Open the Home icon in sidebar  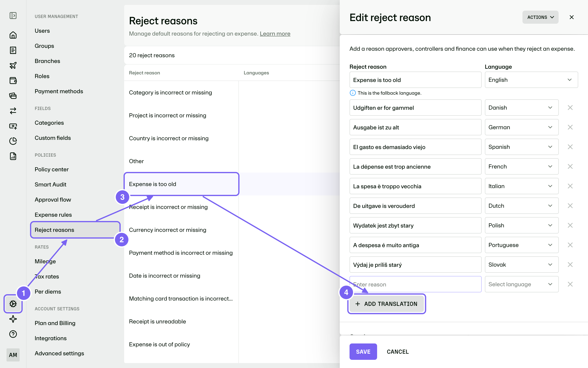(13, 35)
